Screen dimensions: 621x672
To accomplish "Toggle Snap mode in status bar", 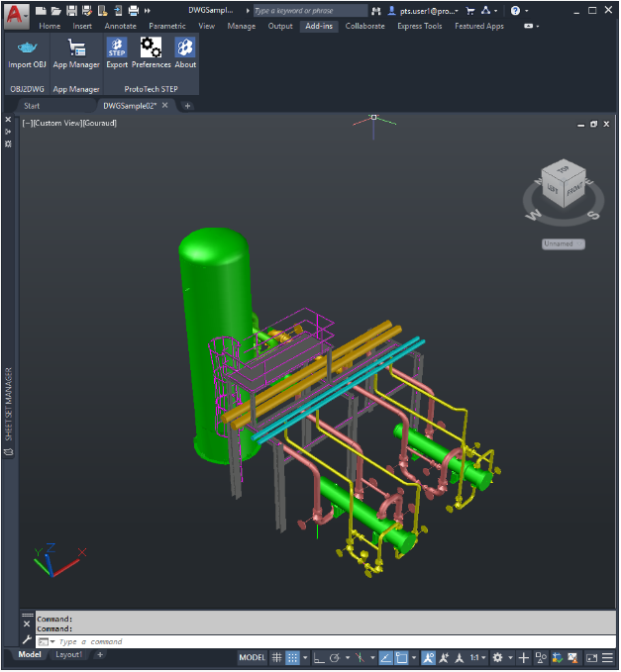I will point(292,658).
